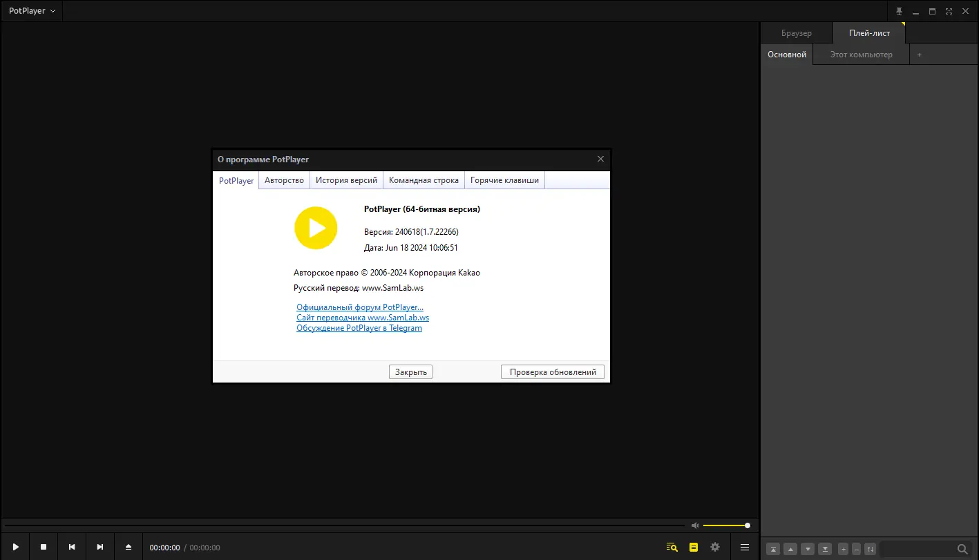Screen dimensions: 979x560
Task: Pin the player window on top
Action: (x=899, y=11)
